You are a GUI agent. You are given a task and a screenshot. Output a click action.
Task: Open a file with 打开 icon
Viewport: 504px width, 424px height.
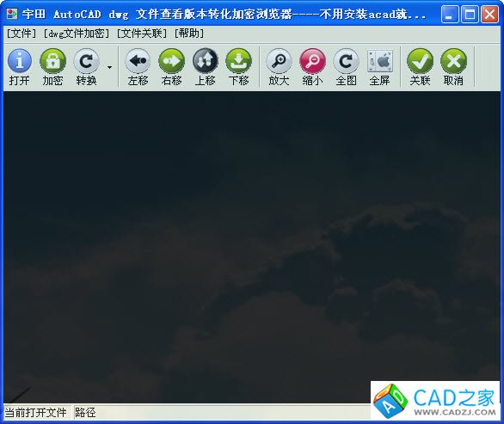pyautogui.click(x=19, y=67)
